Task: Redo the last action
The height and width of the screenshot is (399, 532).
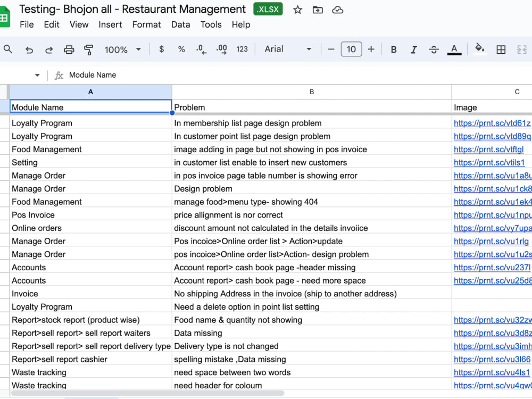Action: [49, 50]
